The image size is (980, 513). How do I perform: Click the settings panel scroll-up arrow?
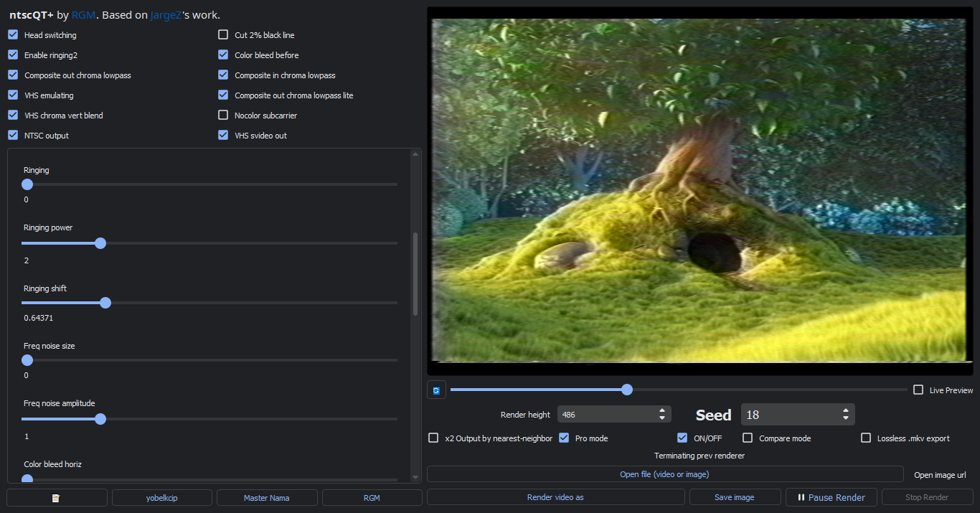point(415,154)
